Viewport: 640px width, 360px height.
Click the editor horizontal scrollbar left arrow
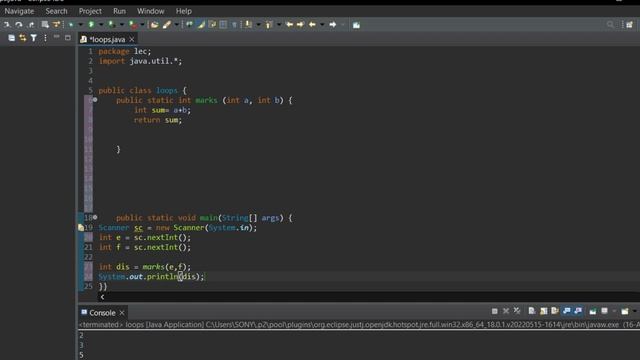102,297
